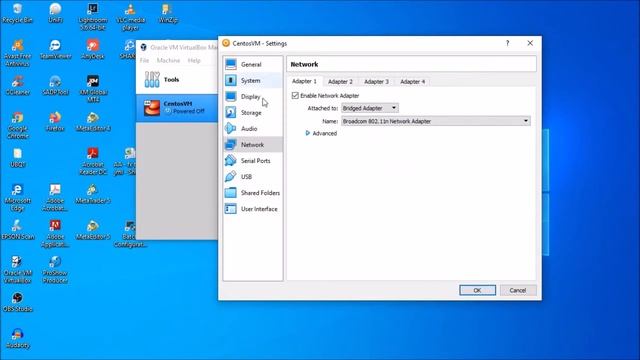Open the adapter Name dropdown
Screen dimensions: 640x360
[x=436, y=121]
